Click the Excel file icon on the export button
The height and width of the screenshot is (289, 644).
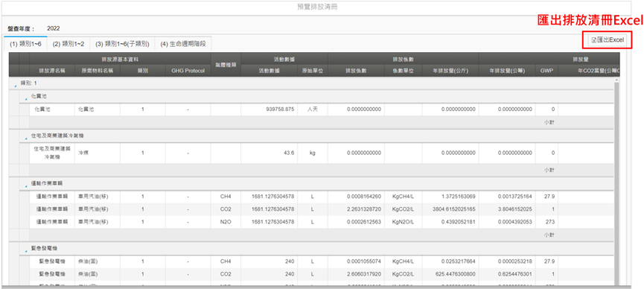(594, 40)
